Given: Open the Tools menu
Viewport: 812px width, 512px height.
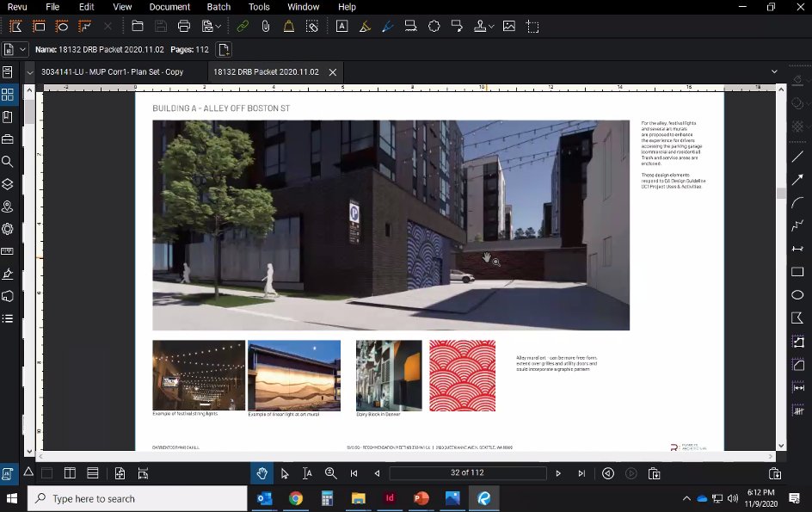Looking at the screenshot, I should click(259, 7).
